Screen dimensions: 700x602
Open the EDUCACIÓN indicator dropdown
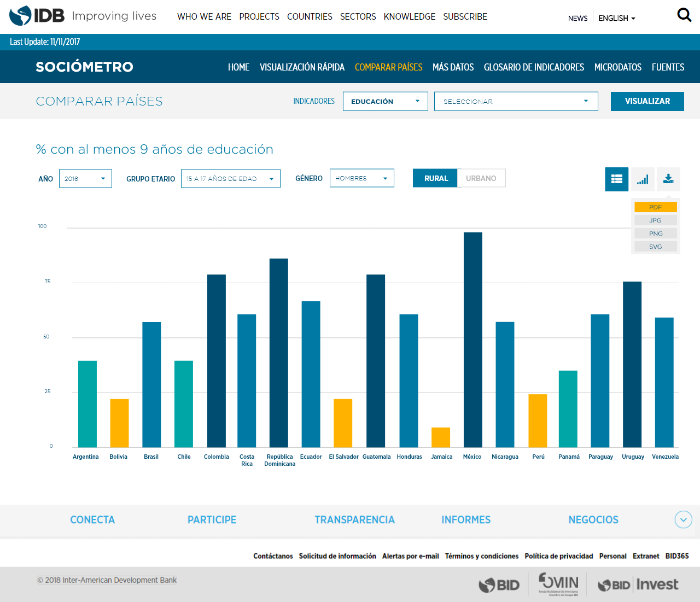(x=386, y=101)
